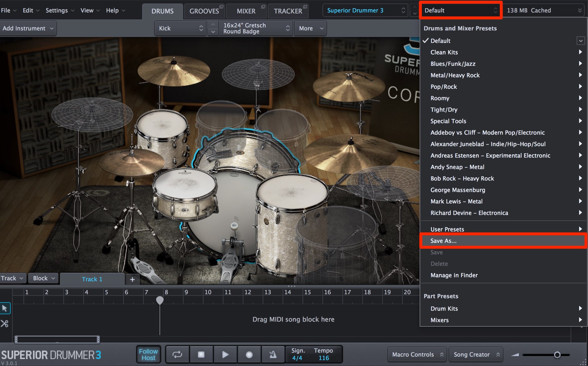The image size is (588, 366).
Task: Open the Superior Drummer 3 library selector
Action: pos(366,11)
